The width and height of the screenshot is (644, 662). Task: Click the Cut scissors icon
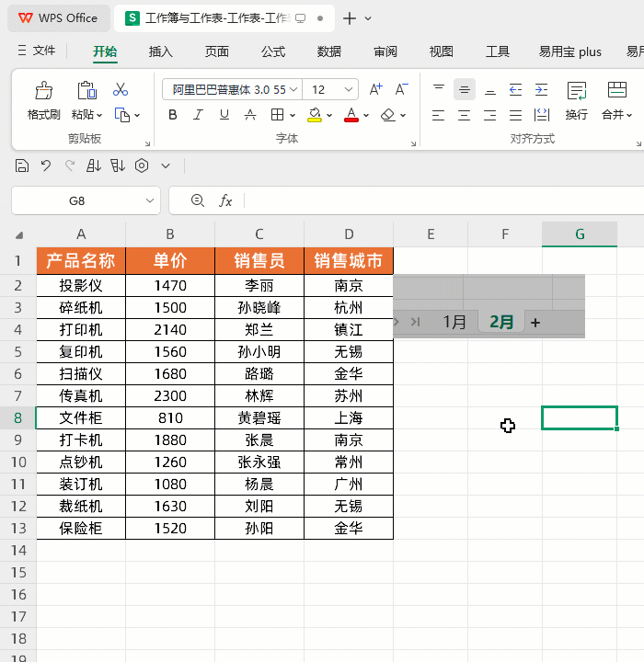coord(121,89)
